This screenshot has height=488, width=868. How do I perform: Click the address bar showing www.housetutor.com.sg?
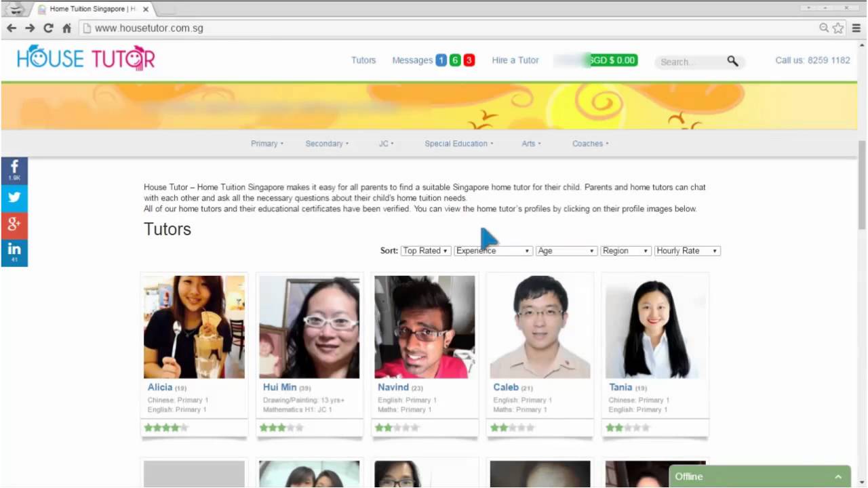point(448,28)
